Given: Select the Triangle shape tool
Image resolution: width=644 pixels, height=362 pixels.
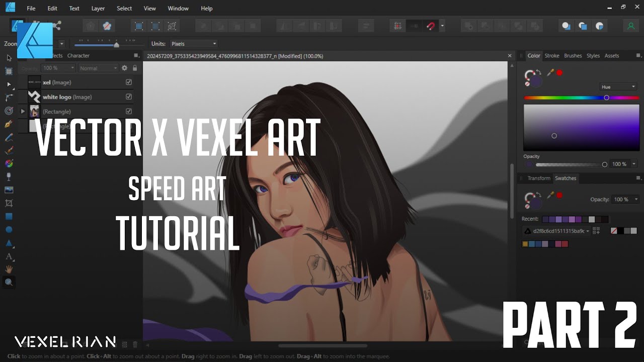Looking at the screenshot, I should coord(9,243).
